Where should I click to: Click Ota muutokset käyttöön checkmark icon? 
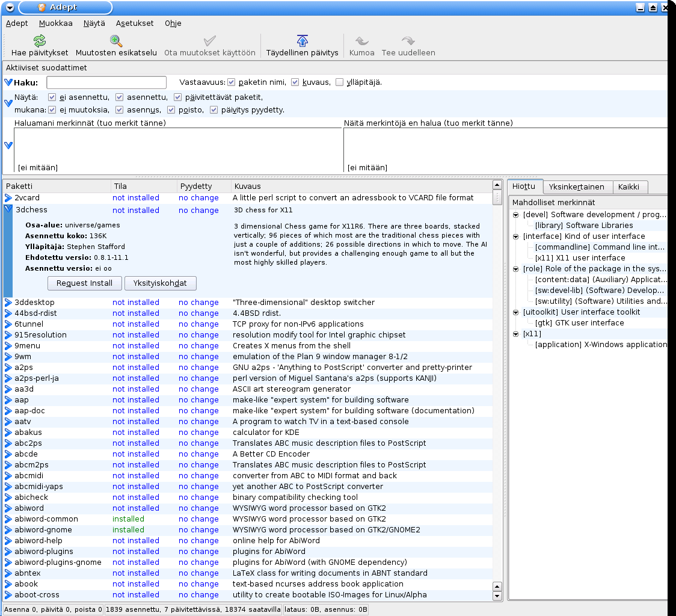point(210,41)
